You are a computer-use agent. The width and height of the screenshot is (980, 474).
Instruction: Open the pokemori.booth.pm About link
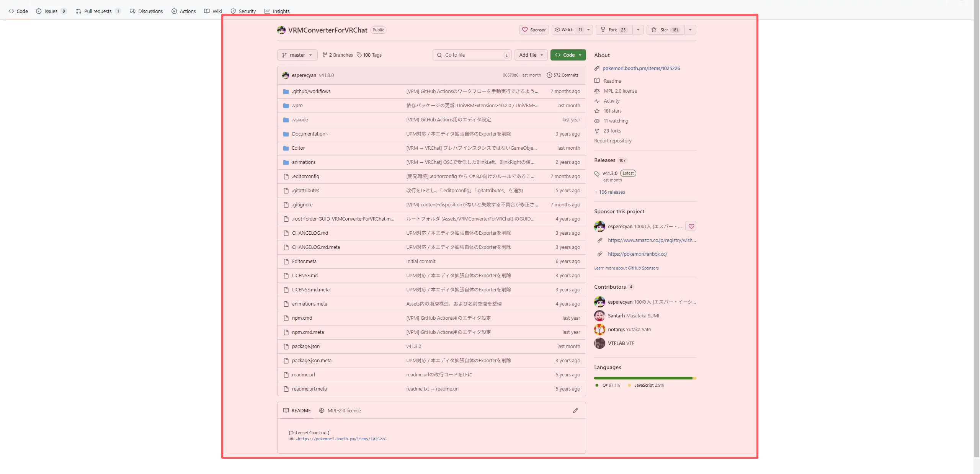(641, 69)
